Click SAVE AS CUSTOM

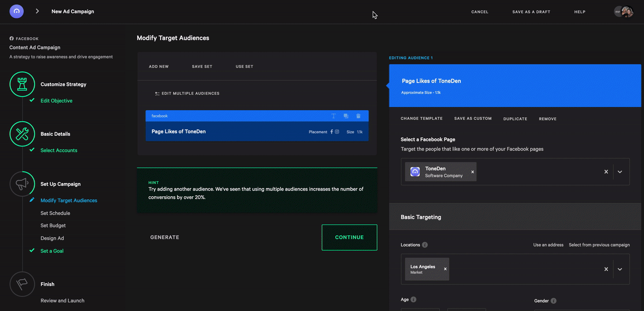tap(473, 119)
